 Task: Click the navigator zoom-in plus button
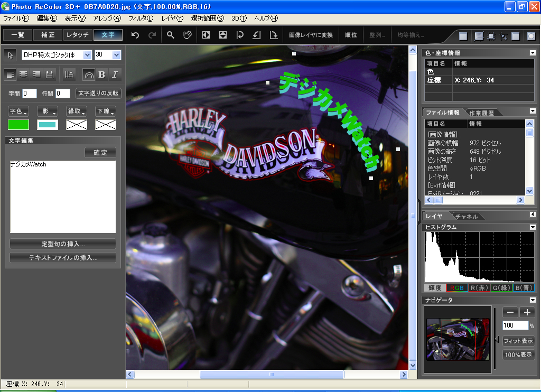[x=527, y=312]
